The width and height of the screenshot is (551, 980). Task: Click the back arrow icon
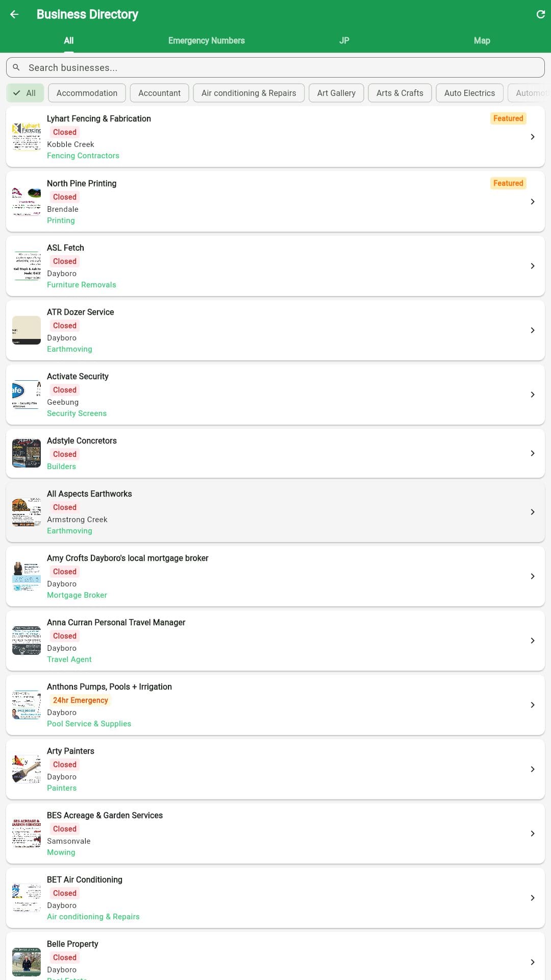tap(14, 14)
